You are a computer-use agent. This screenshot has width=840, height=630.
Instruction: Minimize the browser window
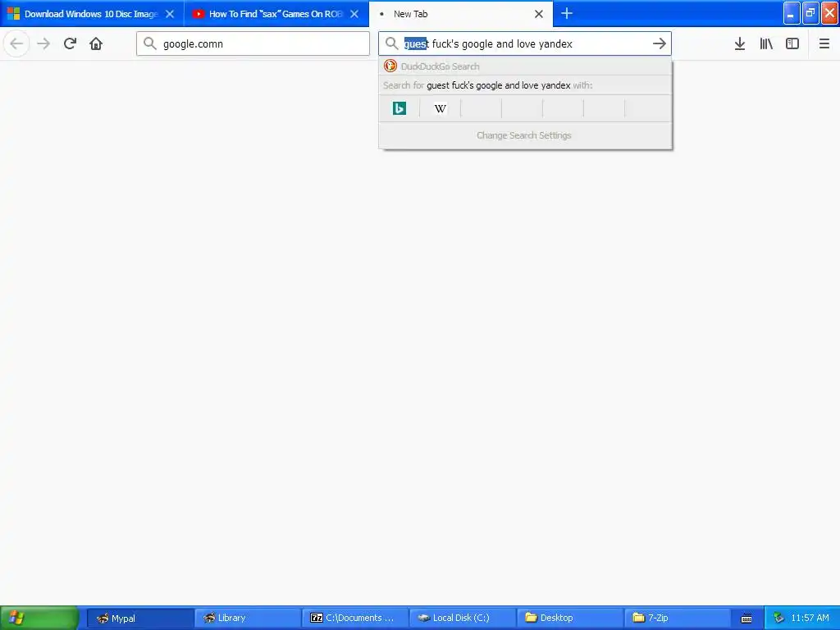pyautogui.click(x=792, y=13)
